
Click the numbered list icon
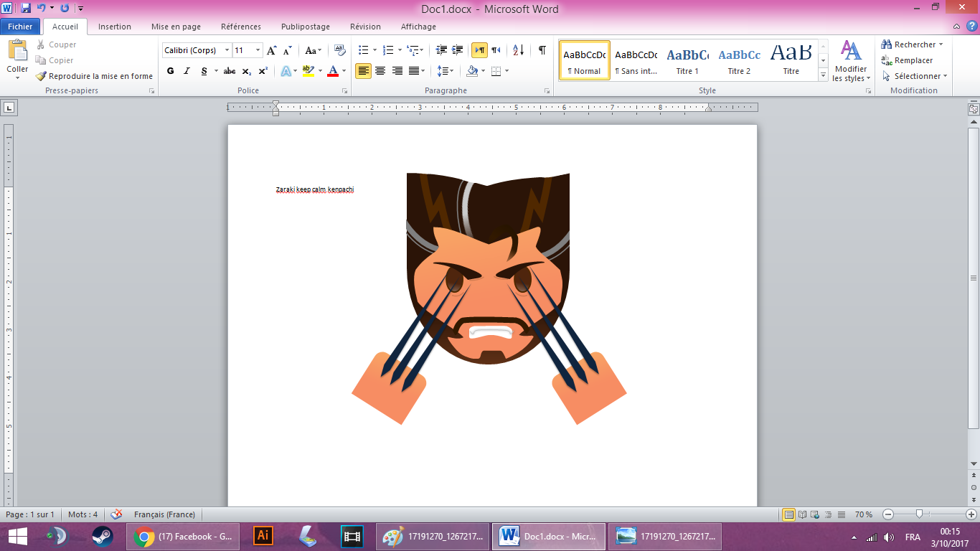pos(388,50)
